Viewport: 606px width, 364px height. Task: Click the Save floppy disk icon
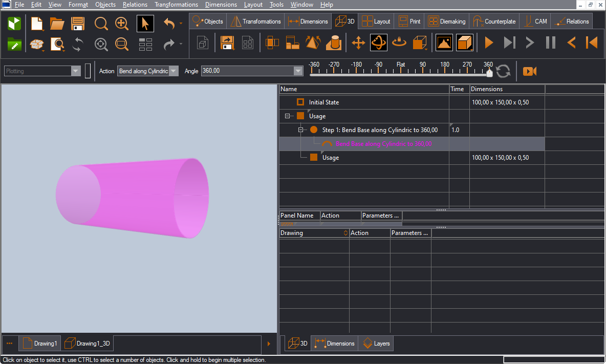click(x=78, y=24)
